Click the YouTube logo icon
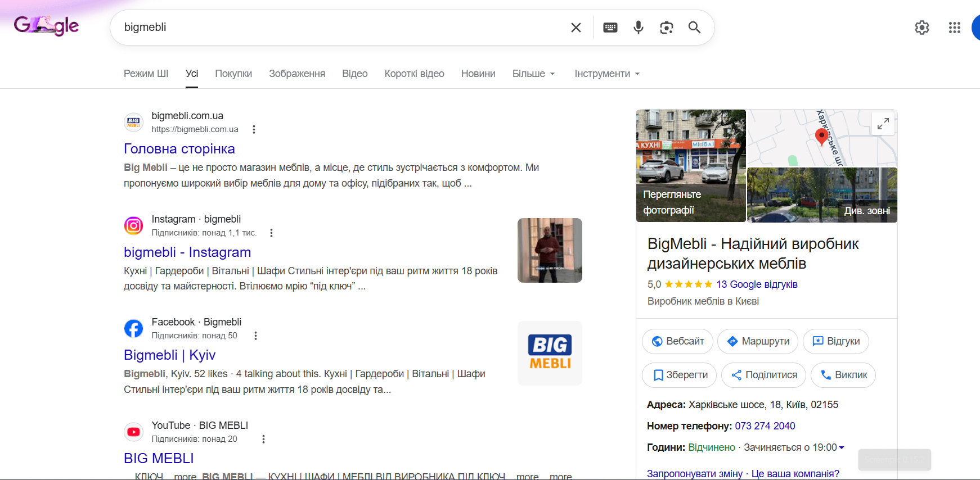Viewport: 980px width, 480px height. pyautogui.click(x=133, y=432)
